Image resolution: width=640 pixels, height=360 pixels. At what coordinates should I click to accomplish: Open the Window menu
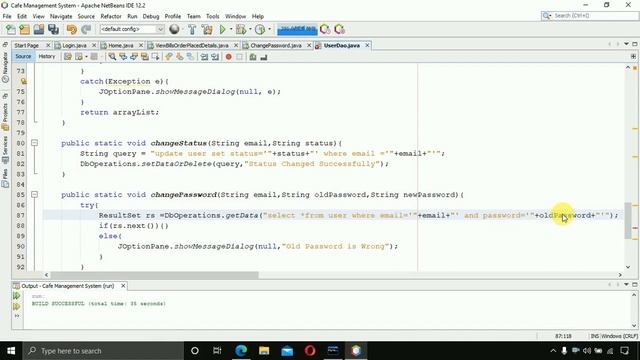236,16
